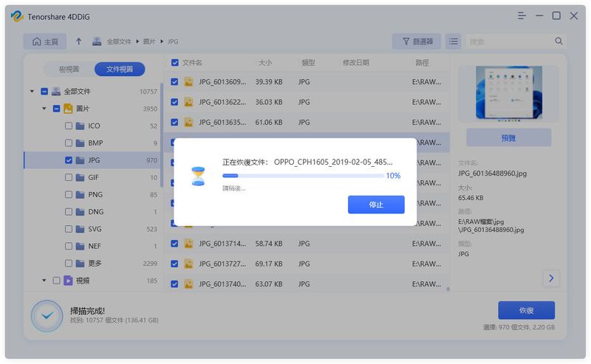Click image icon of JPG_6013714 row

coord(188,244)
